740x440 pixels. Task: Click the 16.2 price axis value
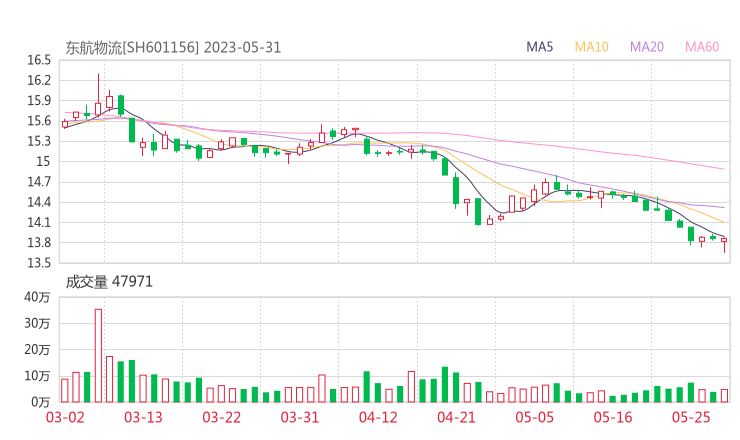tap(39, 81)
